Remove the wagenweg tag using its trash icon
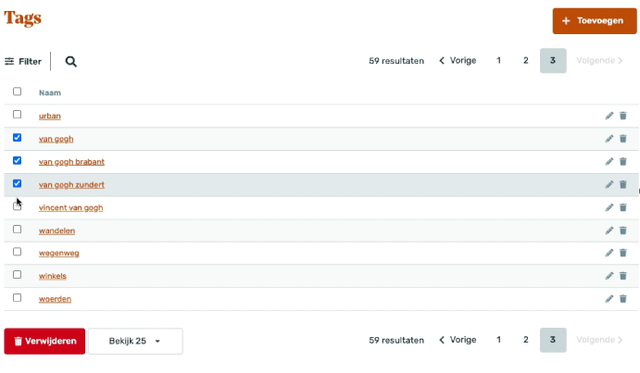The width and height of the screenshot is (640, 373). [623, 253]
